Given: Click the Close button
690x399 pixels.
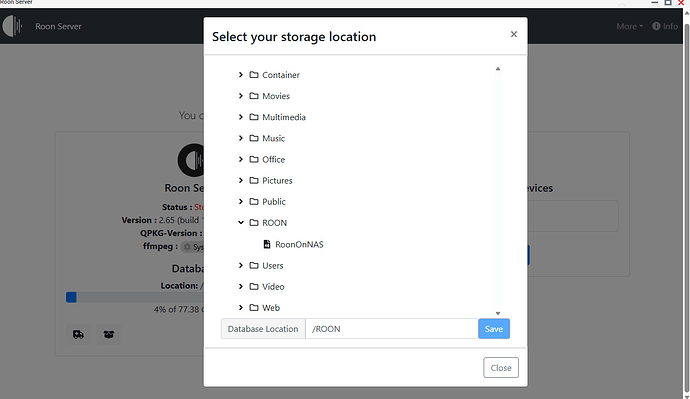Looking at the screenshot, I should 501,367.
